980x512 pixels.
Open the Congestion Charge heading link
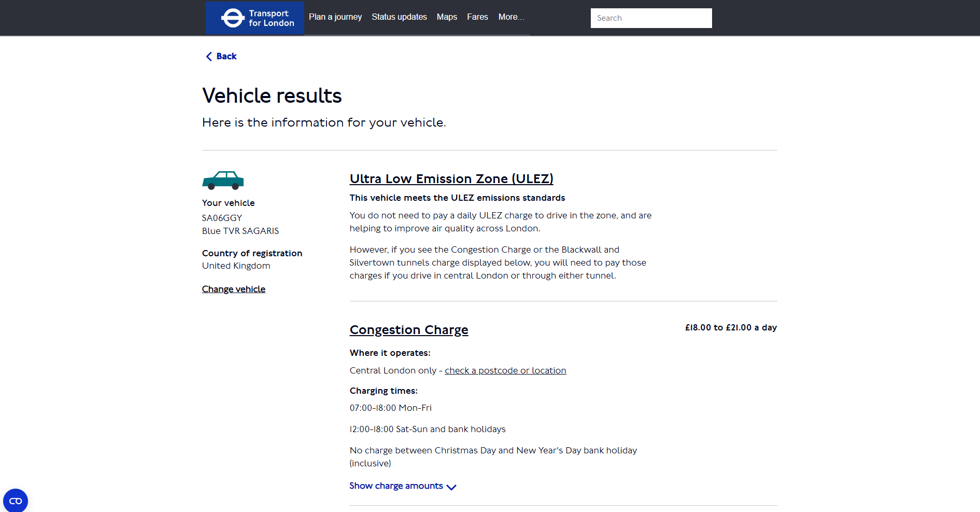pos(409,330)
